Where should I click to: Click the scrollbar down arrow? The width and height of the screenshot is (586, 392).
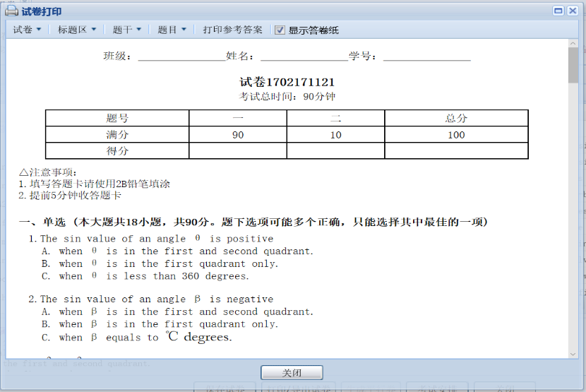[573, 352]
